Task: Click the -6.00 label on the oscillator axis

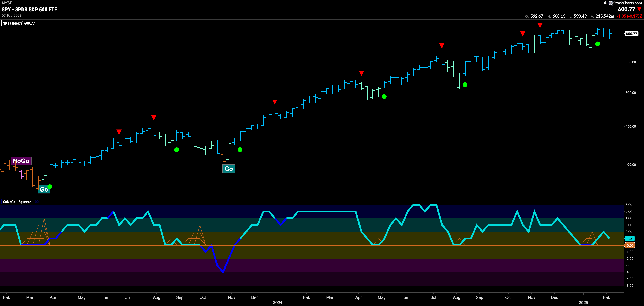Action: [629, 286]
